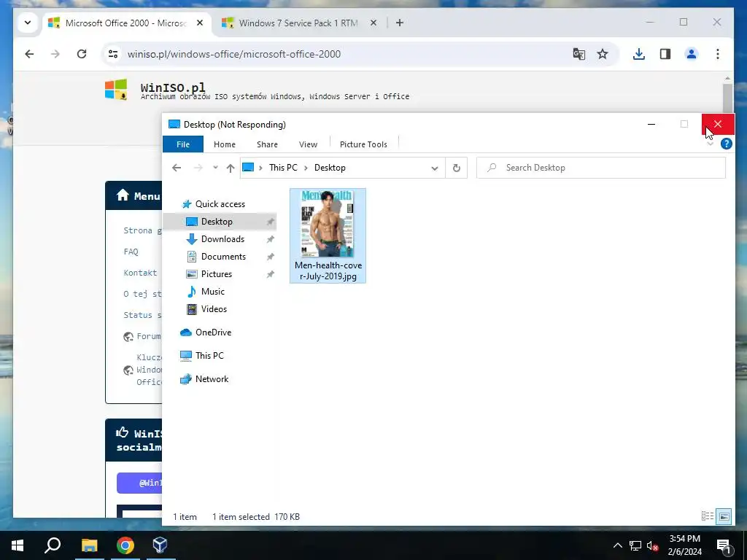Translate this page icon in Chrome

pos(578,54)
